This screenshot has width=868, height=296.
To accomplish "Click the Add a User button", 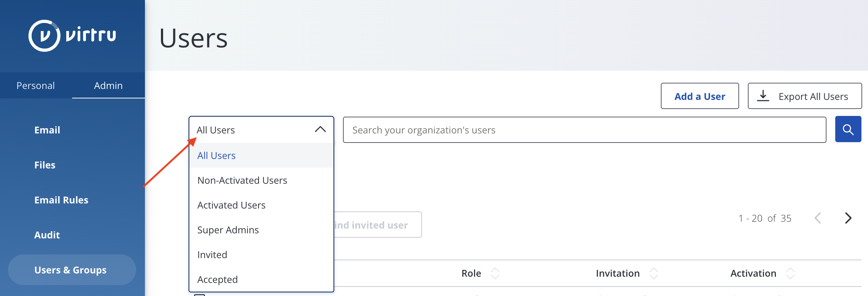I will 700,96.
